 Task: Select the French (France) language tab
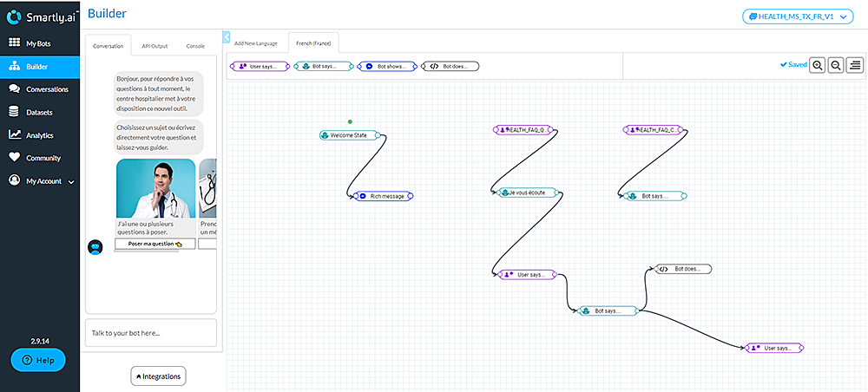tap(313, 42)
